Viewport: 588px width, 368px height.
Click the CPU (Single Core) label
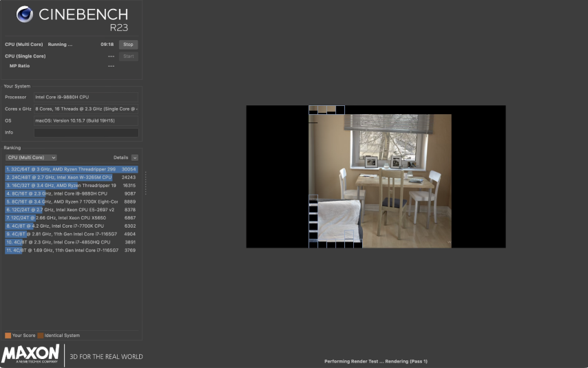[25, 56]
